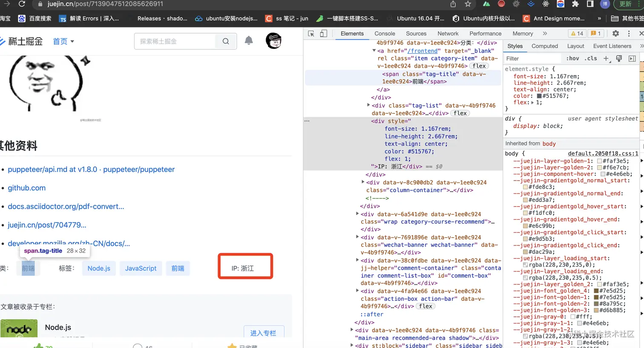The image size is (644, 348).
Task: Add new style rule plus icon
Action: point(606,58)
